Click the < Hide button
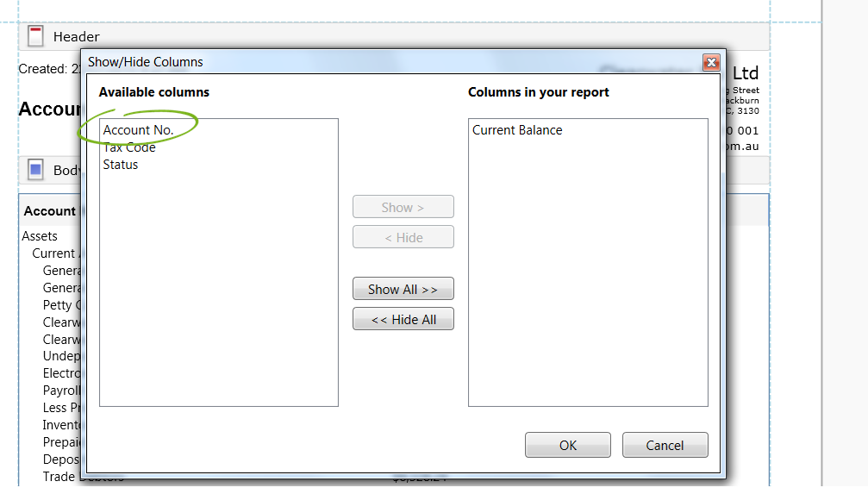The height and width of the screenshot is (494, 868). pos(403,238)
